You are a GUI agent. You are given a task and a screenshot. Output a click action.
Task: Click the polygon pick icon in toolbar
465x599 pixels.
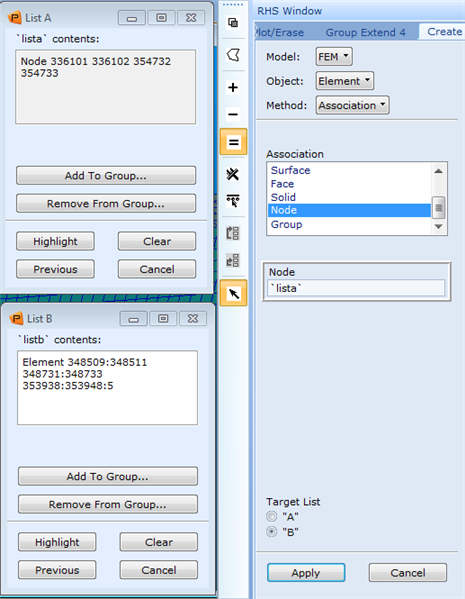tap(233, 55)
